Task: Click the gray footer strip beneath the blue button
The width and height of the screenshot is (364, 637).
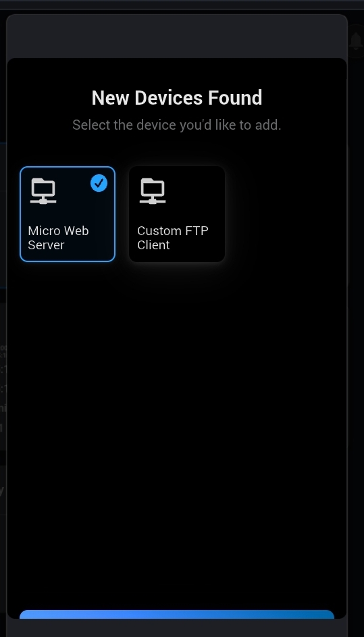Action: click(x=177, y=628)
